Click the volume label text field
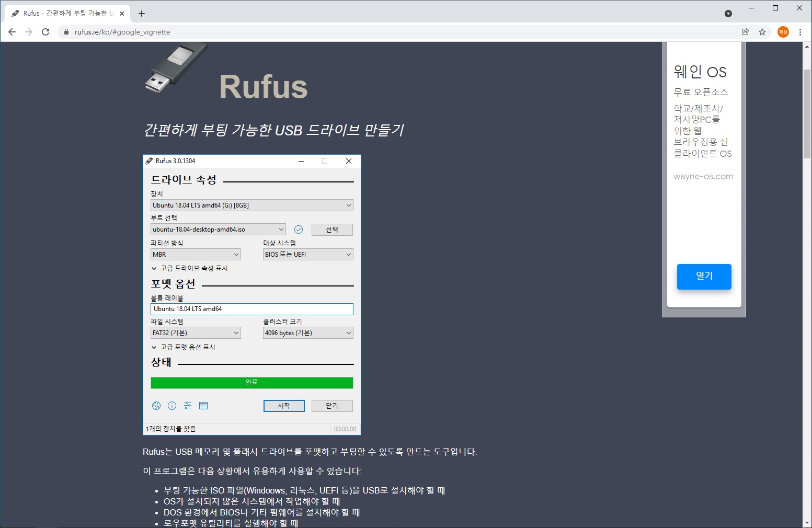Viewport: 812px width, 528px height. click(x=252, y=309)
